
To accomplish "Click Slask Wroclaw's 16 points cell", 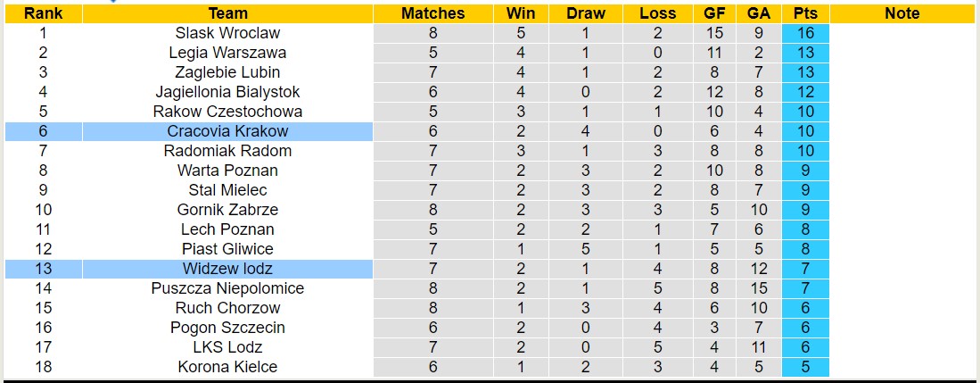I will pyautogui.click(x=805, y=33).
